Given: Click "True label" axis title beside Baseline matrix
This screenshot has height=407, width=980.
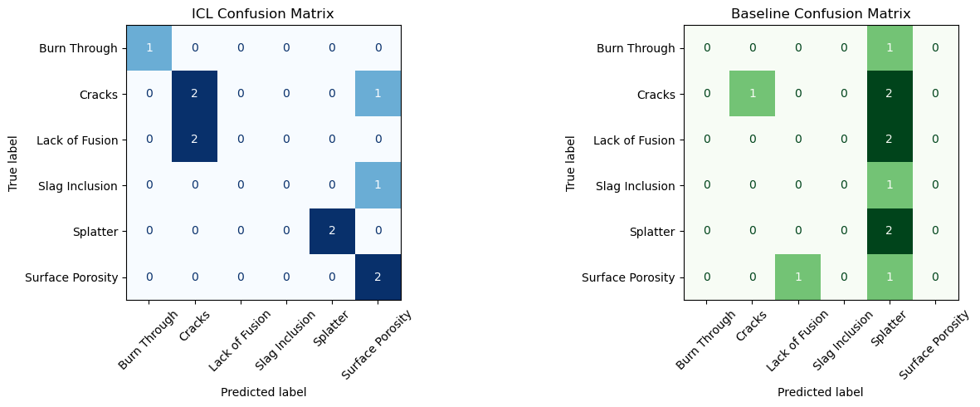Looking at the screenshot, I should [571, 162].
